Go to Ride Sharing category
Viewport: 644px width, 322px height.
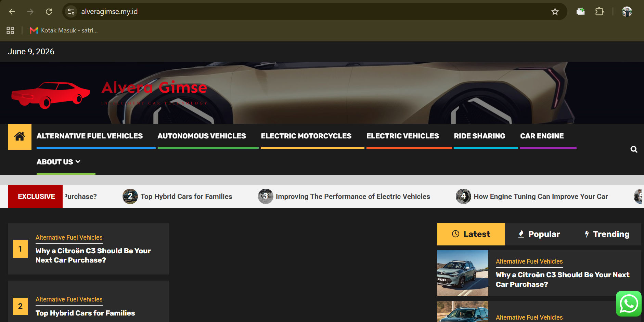[x=479, y=136]
